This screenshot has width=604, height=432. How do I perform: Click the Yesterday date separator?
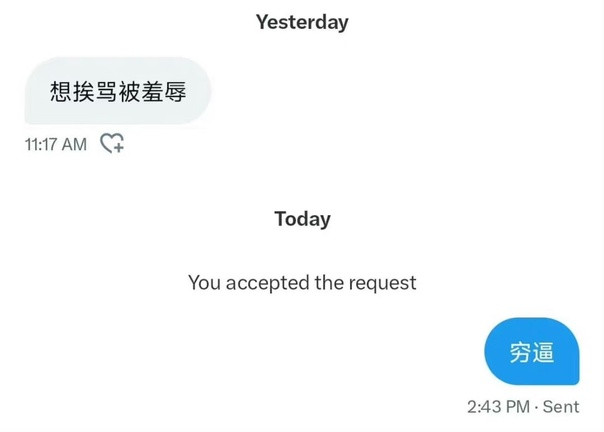pos(302,22)
